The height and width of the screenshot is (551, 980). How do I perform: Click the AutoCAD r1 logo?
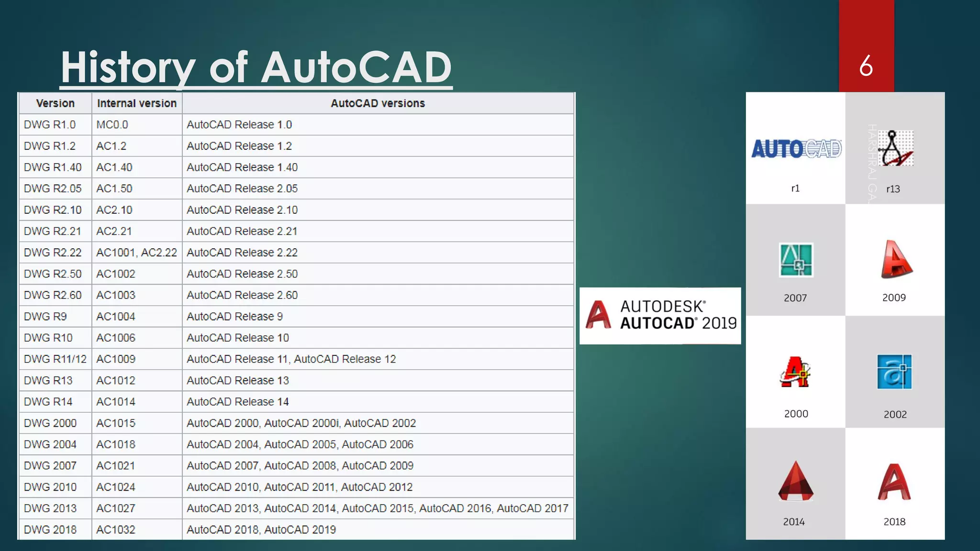click(796, 149)
